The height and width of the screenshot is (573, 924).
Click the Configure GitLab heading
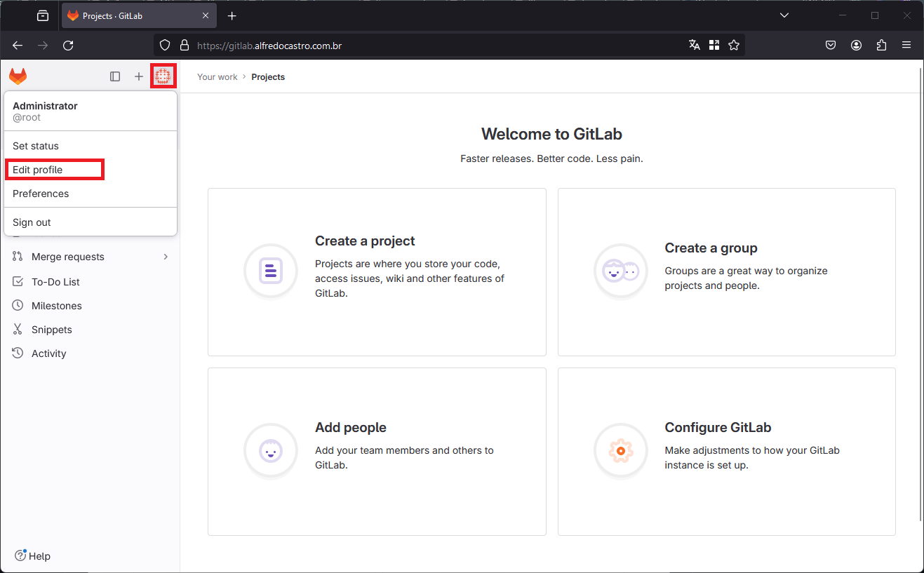[718, 428]
